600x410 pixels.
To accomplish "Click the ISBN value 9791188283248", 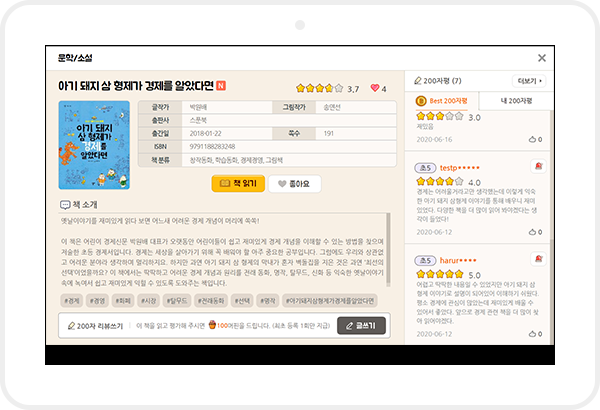I will pos(212,147).
